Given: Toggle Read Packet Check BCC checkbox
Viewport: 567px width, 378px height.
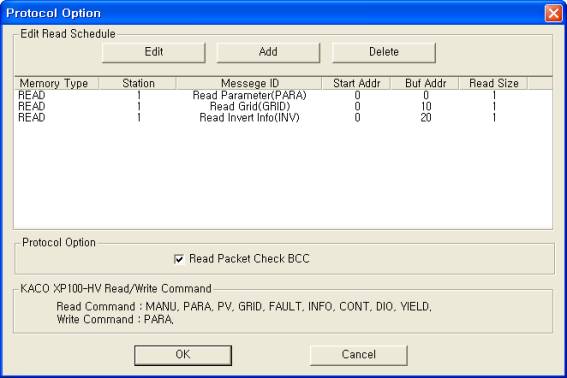Looking at the screenshot, I should [179, 259].
